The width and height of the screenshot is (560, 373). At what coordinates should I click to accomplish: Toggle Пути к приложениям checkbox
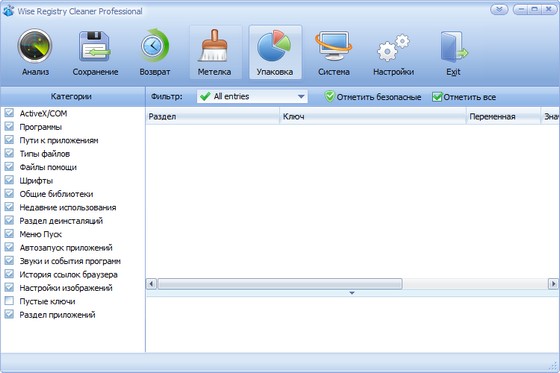point(9,140)
